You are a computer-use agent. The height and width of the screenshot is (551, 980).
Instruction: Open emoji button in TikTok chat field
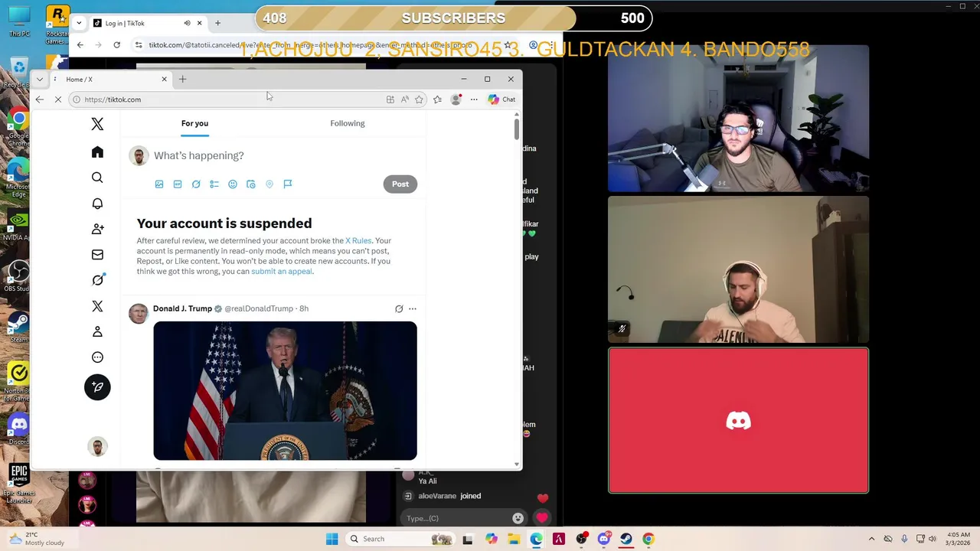pos(518,518)
